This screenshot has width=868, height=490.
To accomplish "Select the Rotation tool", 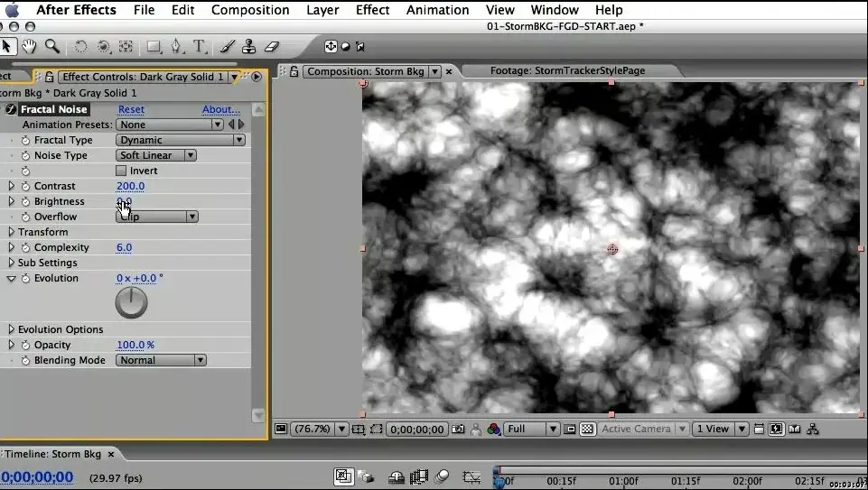I will coord(80,46).
